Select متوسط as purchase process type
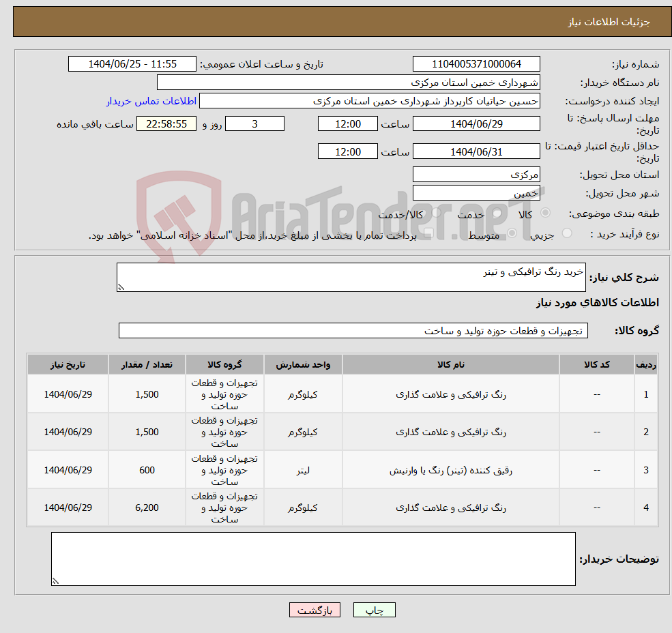 point(512,232)
